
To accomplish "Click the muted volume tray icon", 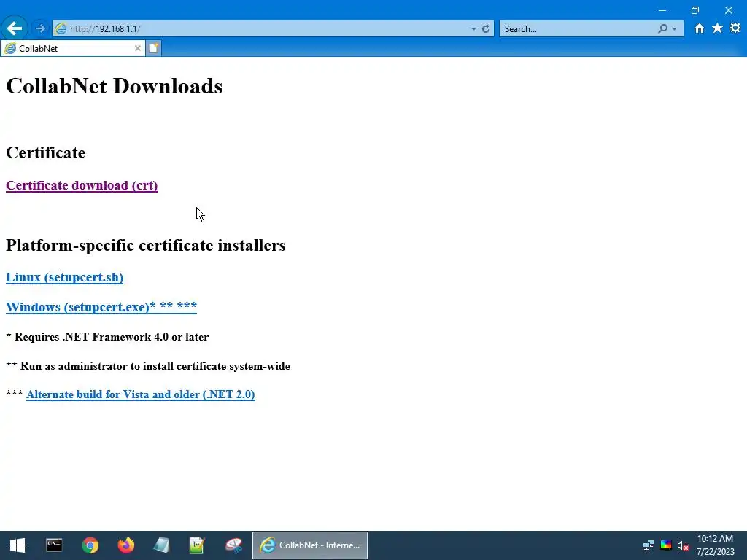I will 683,545.
